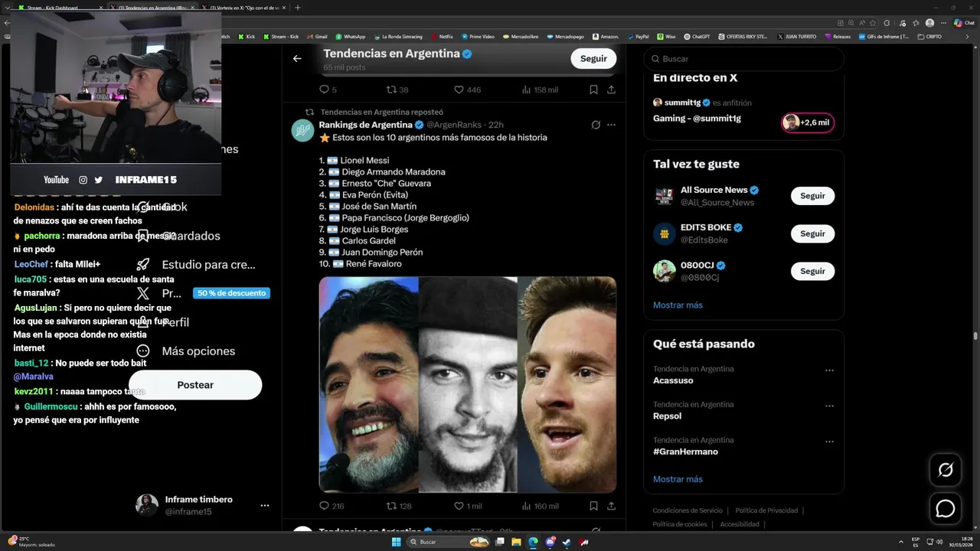Open the WhatsApp bookmark
This screenshot has width=980, height=551.
click(x=350, y=36)
